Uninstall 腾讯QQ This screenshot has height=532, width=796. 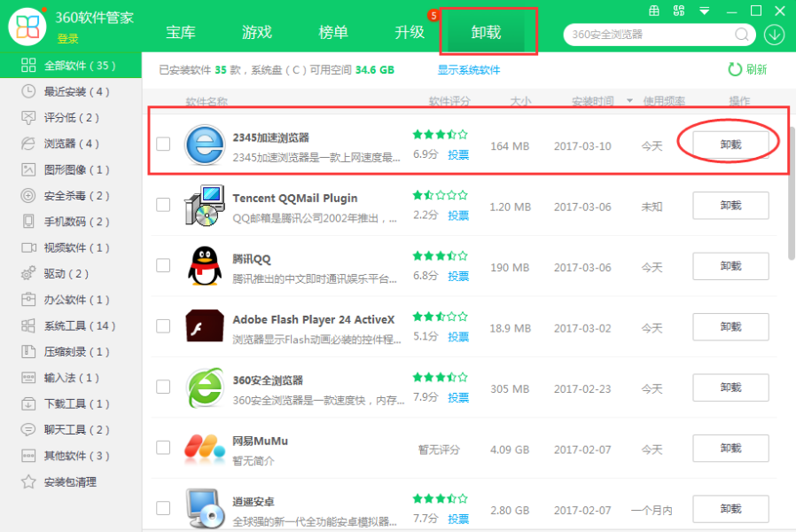(x=730, y=266)
